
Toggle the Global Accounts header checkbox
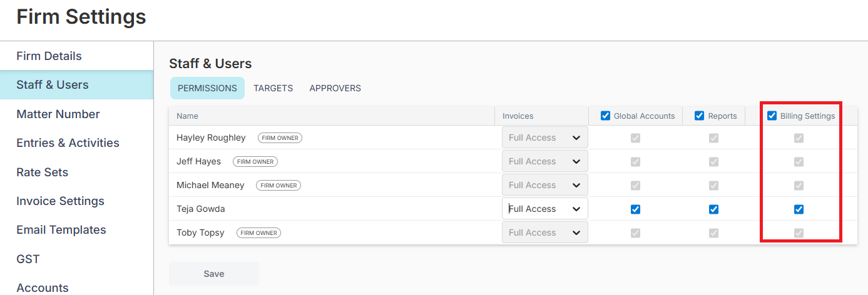605,116
